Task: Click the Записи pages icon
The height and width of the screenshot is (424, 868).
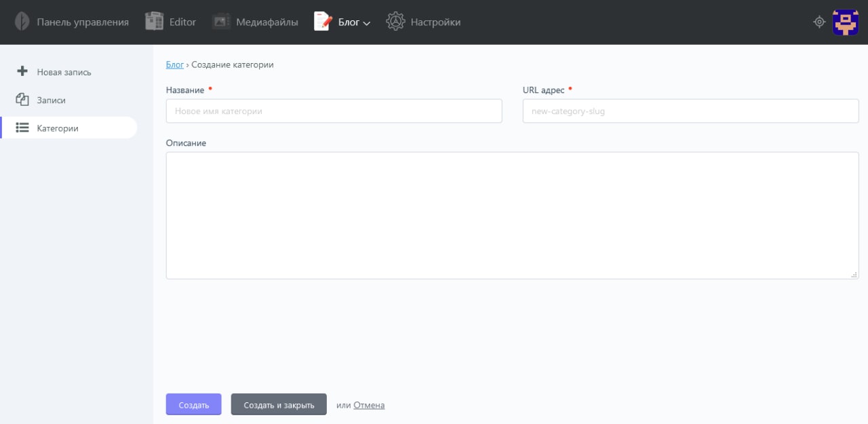Action: (22, 99)
